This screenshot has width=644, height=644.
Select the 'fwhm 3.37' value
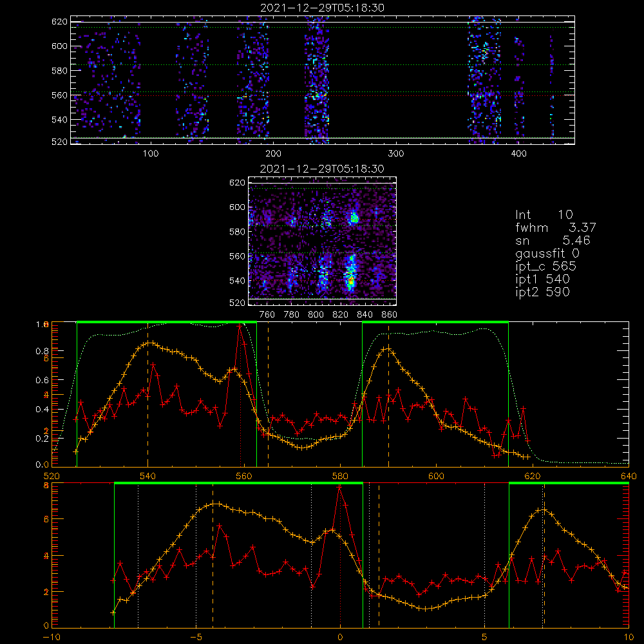(x=555, y=227)
